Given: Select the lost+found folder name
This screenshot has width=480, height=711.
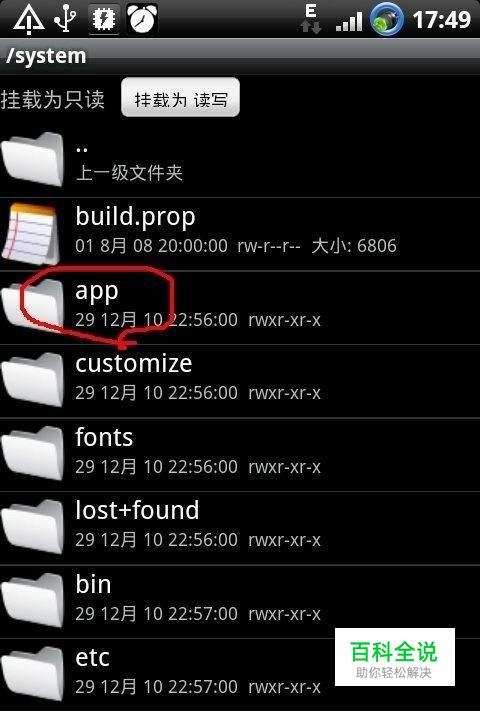Looking at the screenshot, I should pyautogui.click(x=137, y=510).
